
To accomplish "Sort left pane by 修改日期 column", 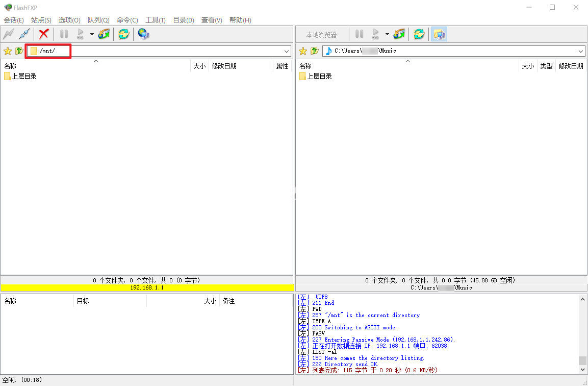I will pyautogui.click(x=241, y=66).
